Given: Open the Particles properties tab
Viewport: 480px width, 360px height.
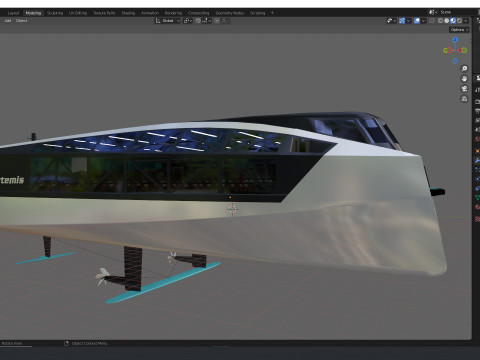Looking at the screenshot, I should coord(477,169).
